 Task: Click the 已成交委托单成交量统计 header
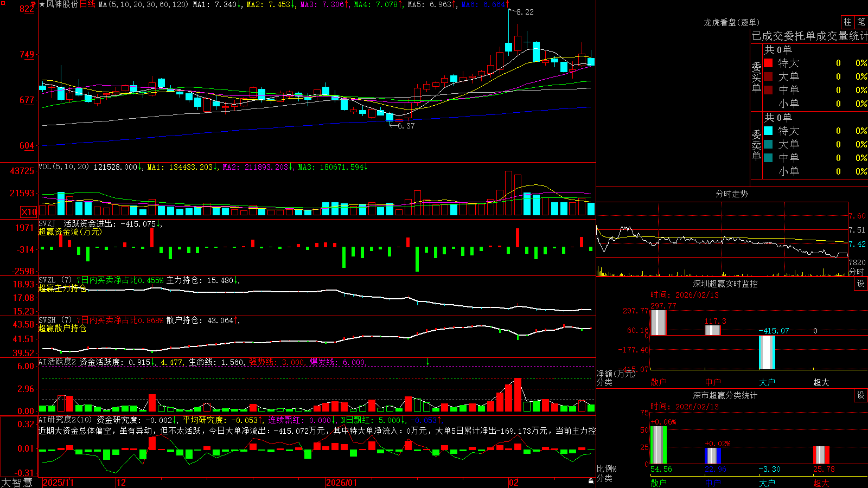809,36
